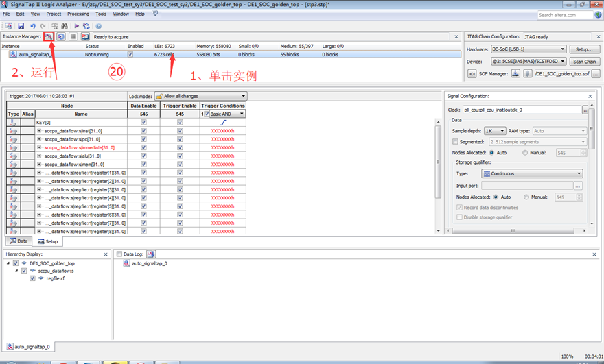604x364 pixels.
Task: Select Auto radio for Storage Nodes Allocated
Action: [496, 197]
